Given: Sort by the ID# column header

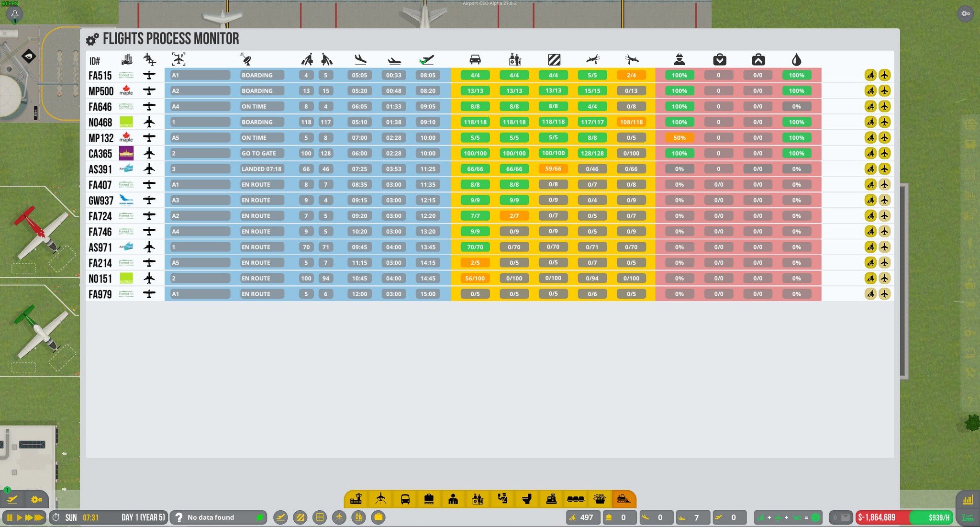Looking at the screenshot, I should 95,61.
